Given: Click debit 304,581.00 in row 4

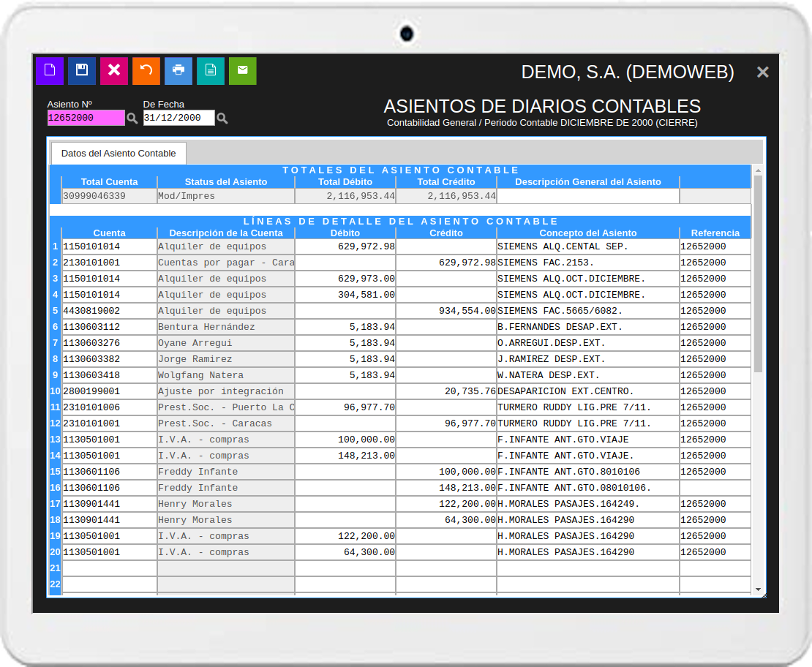Looking at the screenshot, I should tap(345, 295).
